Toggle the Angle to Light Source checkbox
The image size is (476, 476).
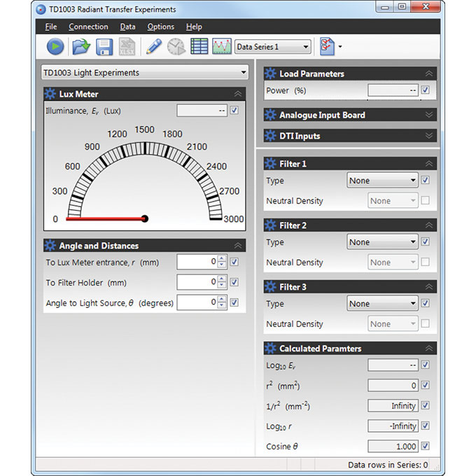tap(234, 302)
